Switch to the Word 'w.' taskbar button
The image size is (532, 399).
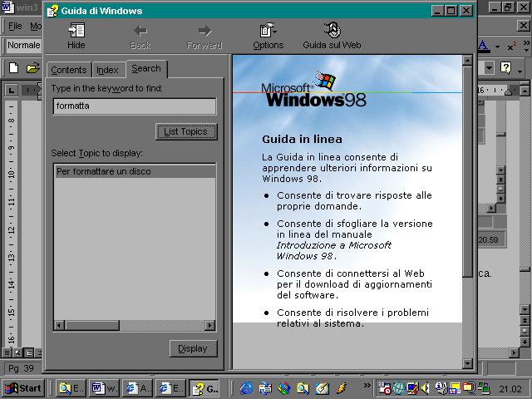pyautogui.click(x=104, y=388)
